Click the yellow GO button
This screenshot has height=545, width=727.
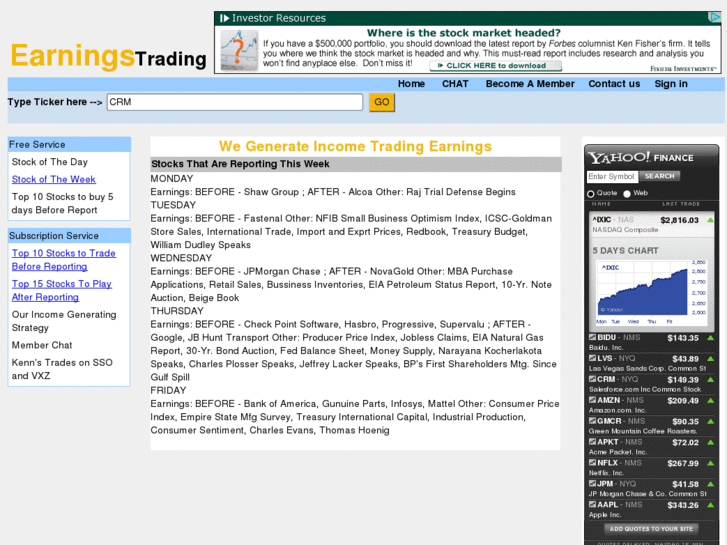[382, 102]
